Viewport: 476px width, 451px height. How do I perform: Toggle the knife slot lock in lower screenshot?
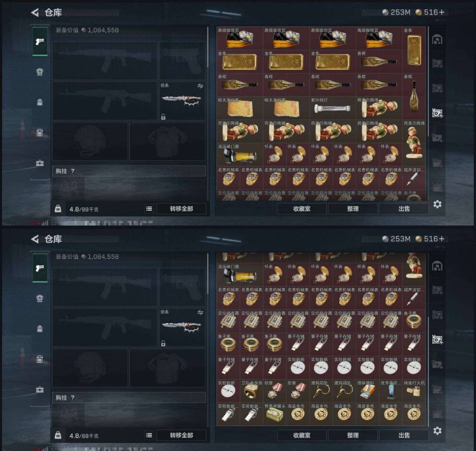[x=163, y=343]
